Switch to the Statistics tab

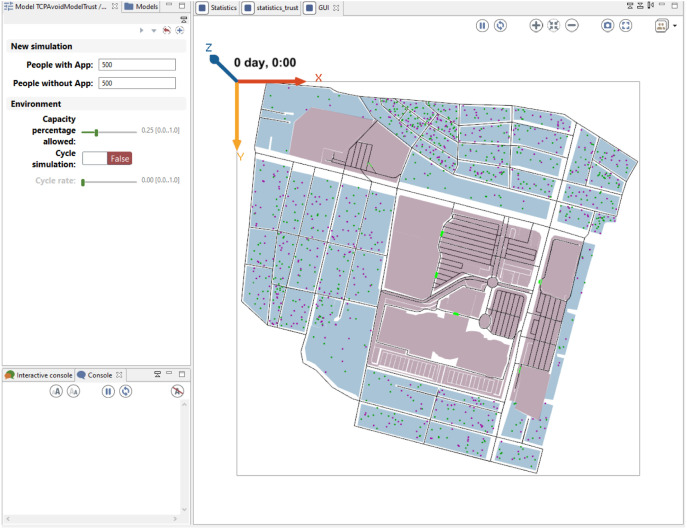pyautogui.click(x=216, y=8)
